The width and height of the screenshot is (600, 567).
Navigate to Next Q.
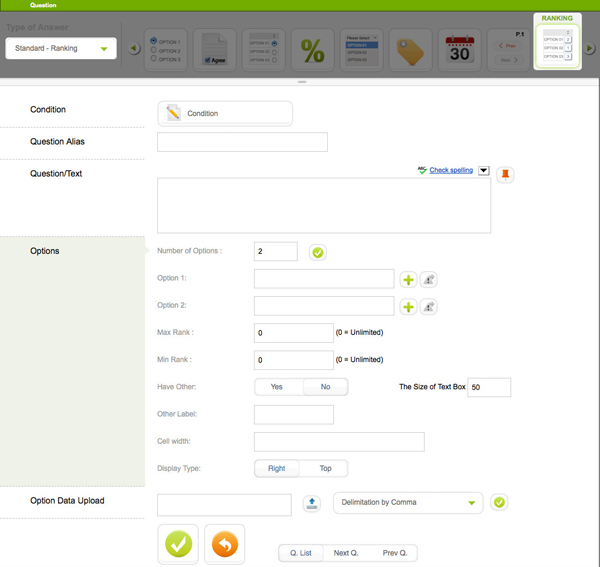coord(346,553)
